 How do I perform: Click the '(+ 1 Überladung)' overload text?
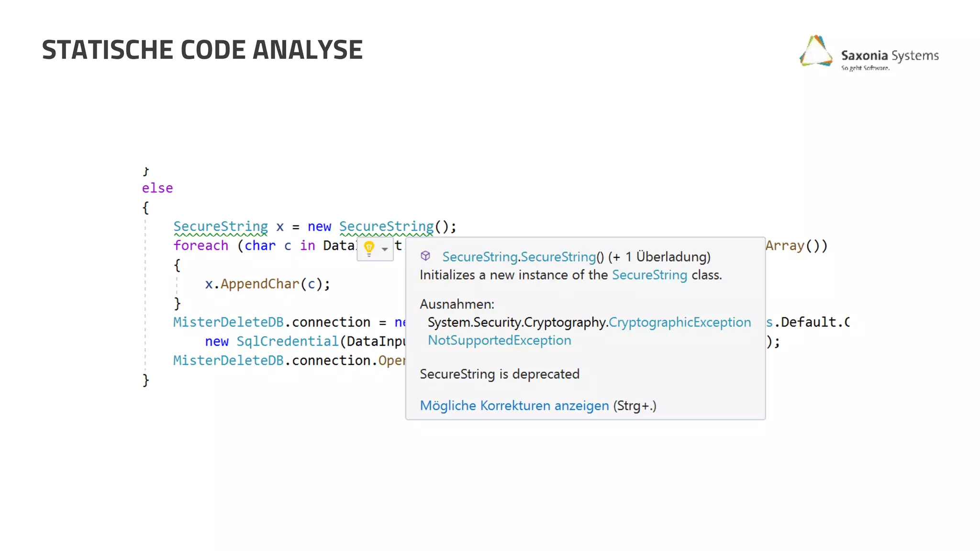click(x=659, y=257)
